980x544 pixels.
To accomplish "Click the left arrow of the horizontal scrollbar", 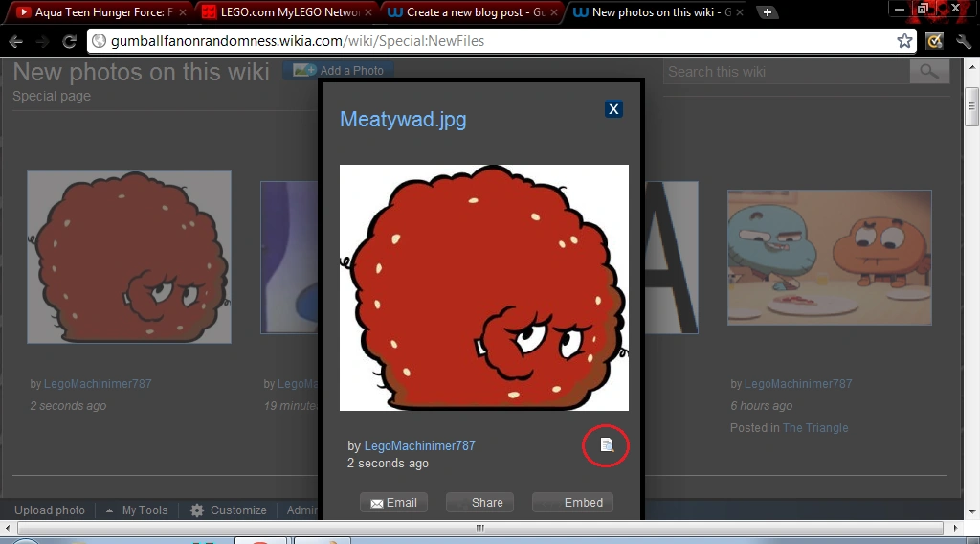I will (x=7, y=529).
